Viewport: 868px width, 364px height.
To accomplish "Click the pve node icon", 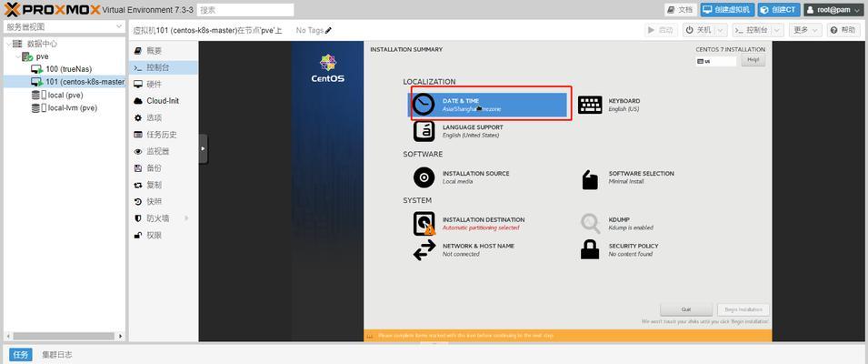I will (x=27, y=56).
